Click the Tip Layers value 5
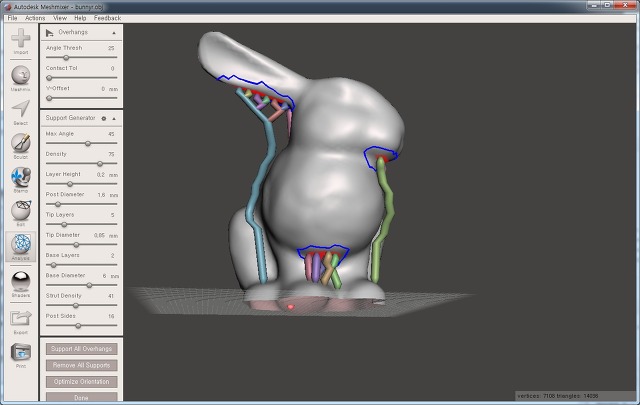 [112, 215]
